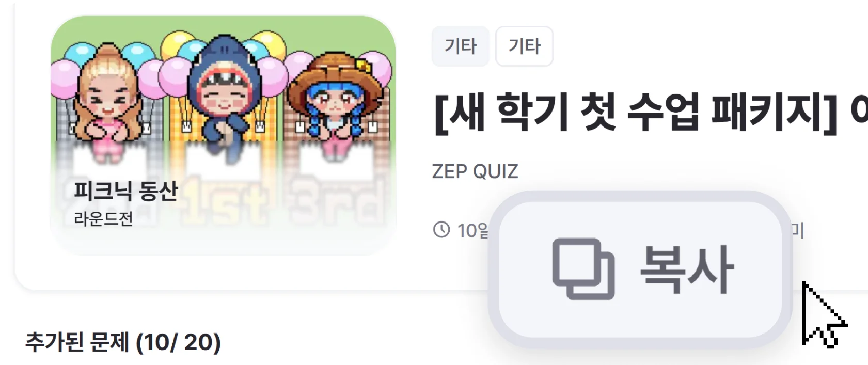Click the 추가된 문제 (10/ 20) heading
Image resolution: width=868 pixels, height=365 pixels.
click(123, 342)
